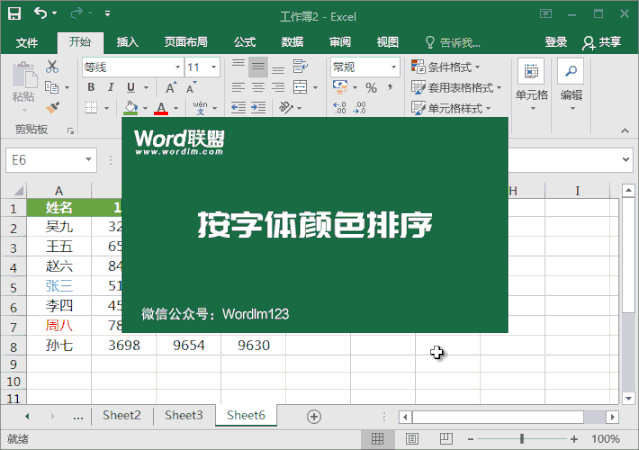Click Decrease Indent icon
This screenshot has width=639, height=450.
[x=238, y=108]
